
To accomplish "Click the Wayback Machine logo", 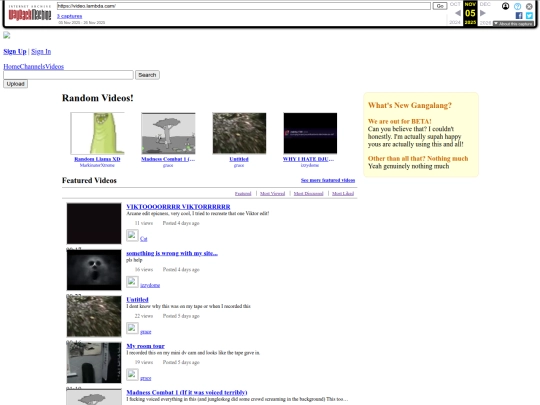I will (30, 13).
